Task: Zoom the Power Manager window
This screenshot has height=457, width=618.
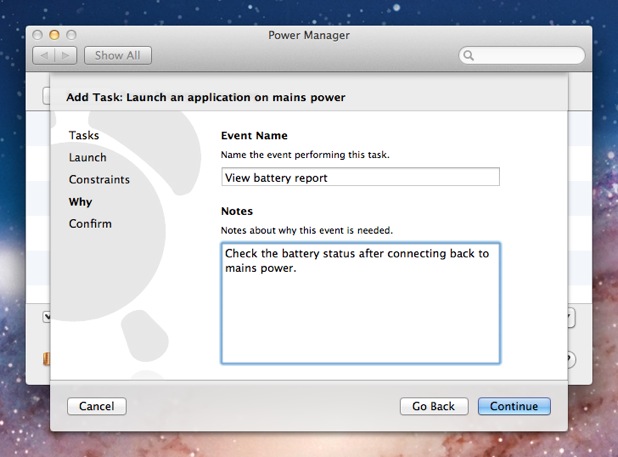Action: coord(71,35)
